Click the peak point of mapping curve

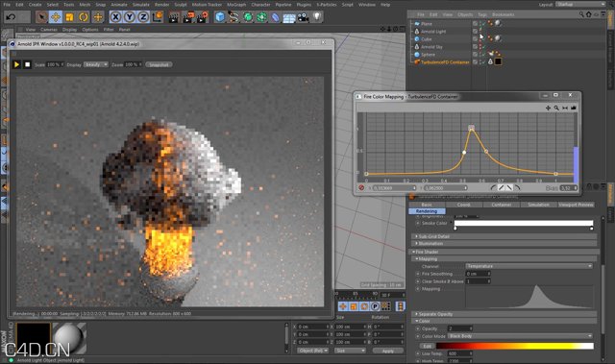pyautogui.click(x=472, y=128)
